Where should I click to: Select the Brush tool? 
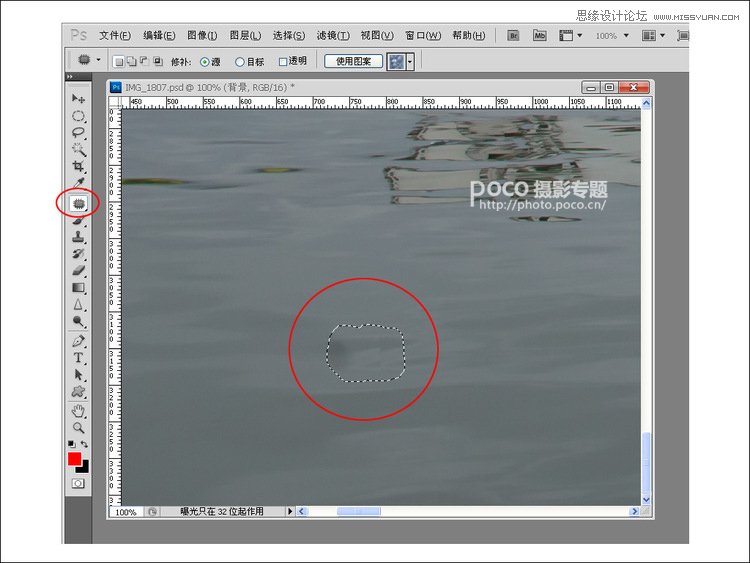78,221
